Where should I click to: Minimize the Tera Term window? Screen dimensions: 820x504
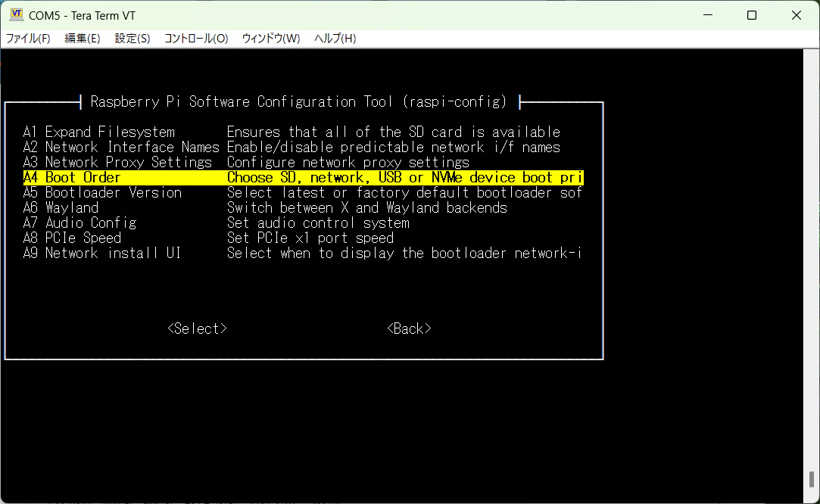708,15
